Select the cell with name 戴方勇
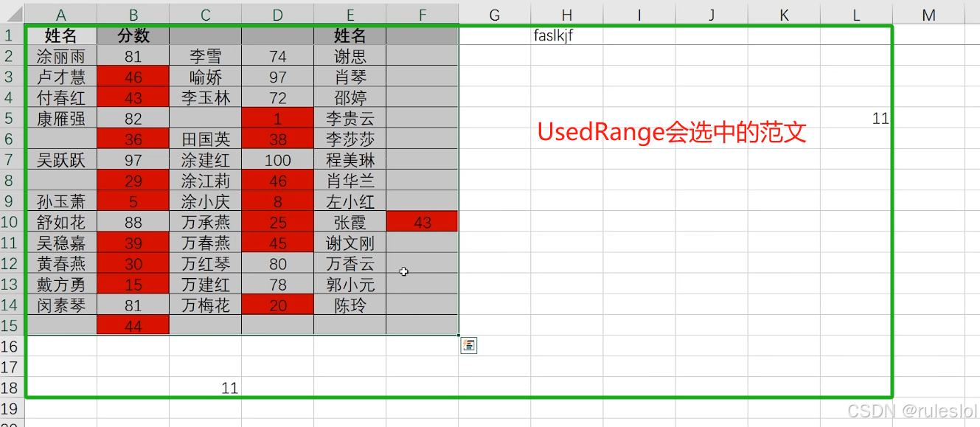The width and height of the screenshot is (980, 427). click(61, 284)
